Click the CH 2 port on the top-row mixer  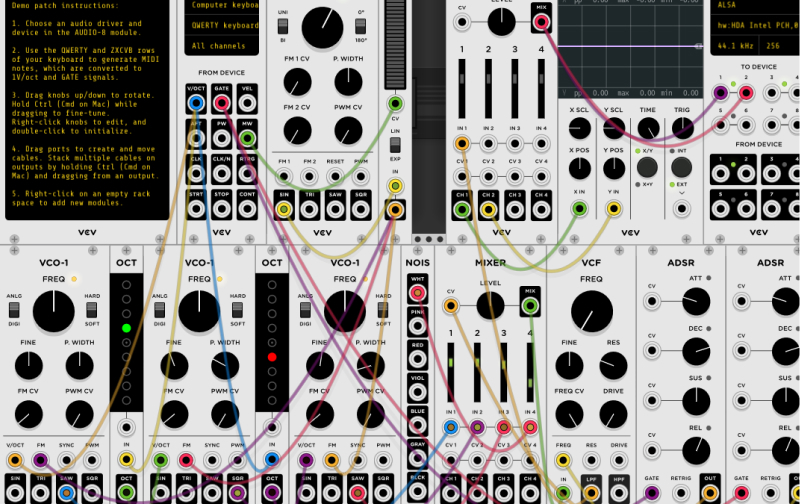488,209
